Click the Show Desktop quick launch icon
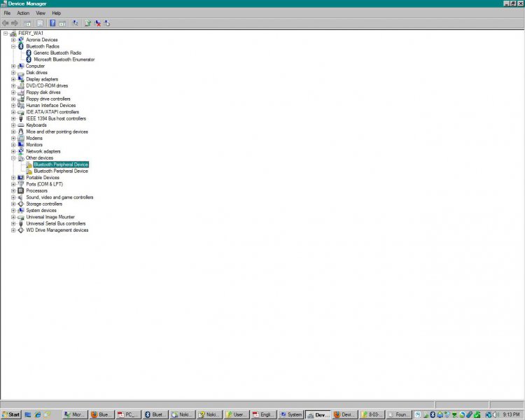The image size is (525, 420). 28,414
